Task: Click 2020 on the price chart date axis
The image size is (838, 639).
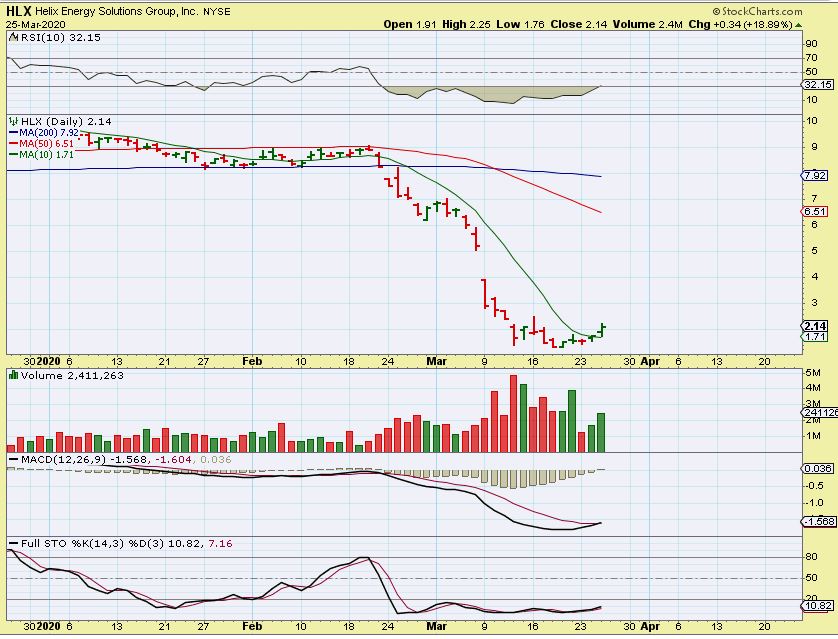Action: pos(48,362)
